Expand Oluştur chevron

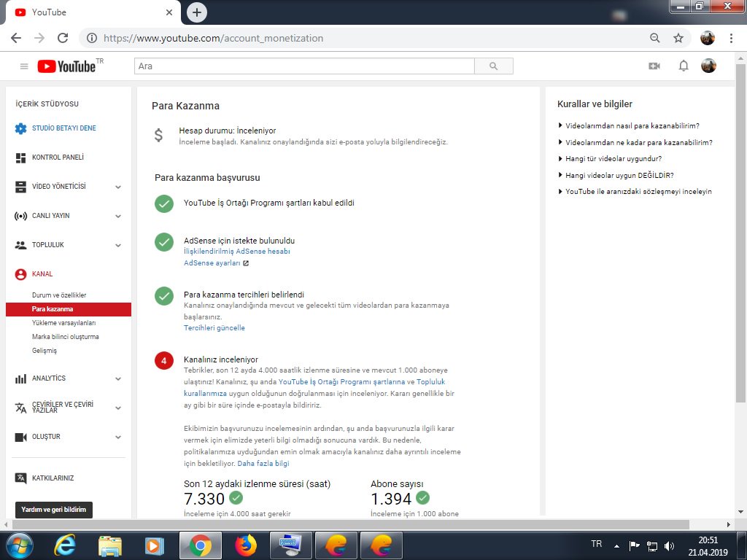(x=118, y=437)
